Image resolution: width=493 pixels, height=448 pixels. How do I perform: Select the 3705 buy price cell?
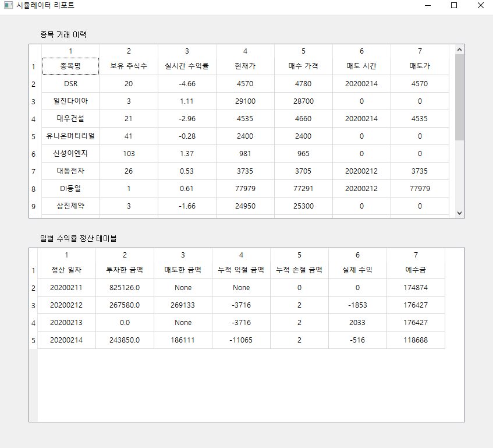[x=303, y=171]
